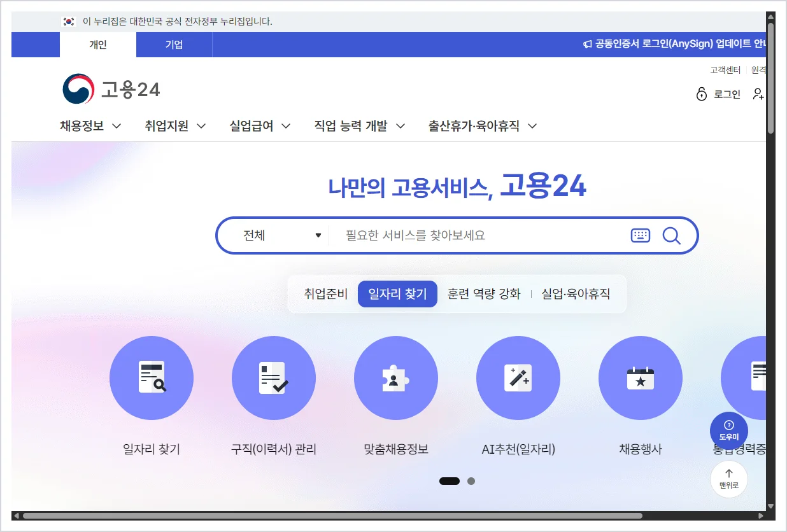
Task: Open the 채용행사 calendar icon
Action: coord(641,378)
